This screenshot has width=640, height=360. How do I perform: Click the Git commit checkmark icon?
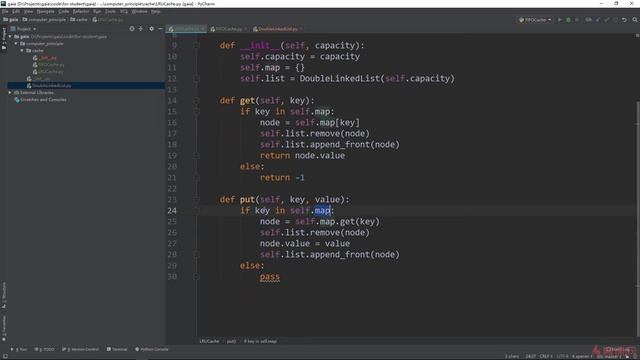[x=607, y=20]
